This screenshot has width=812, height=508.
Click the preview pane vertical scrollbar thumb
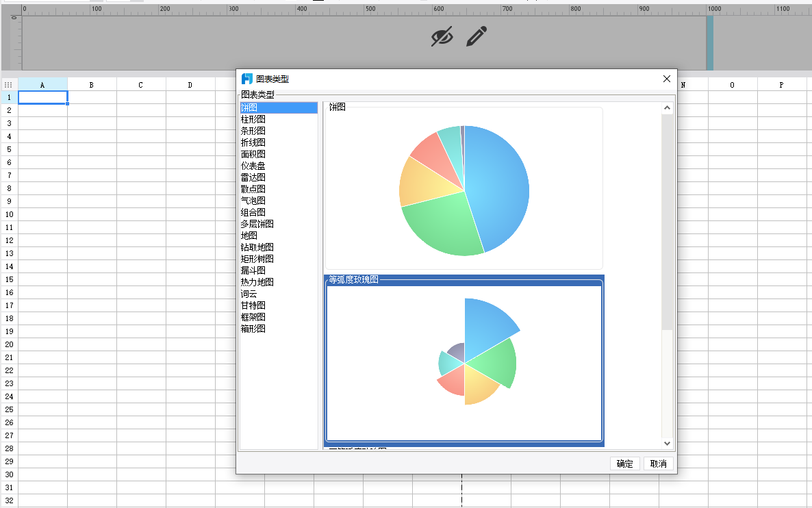(x=667, y=221)
